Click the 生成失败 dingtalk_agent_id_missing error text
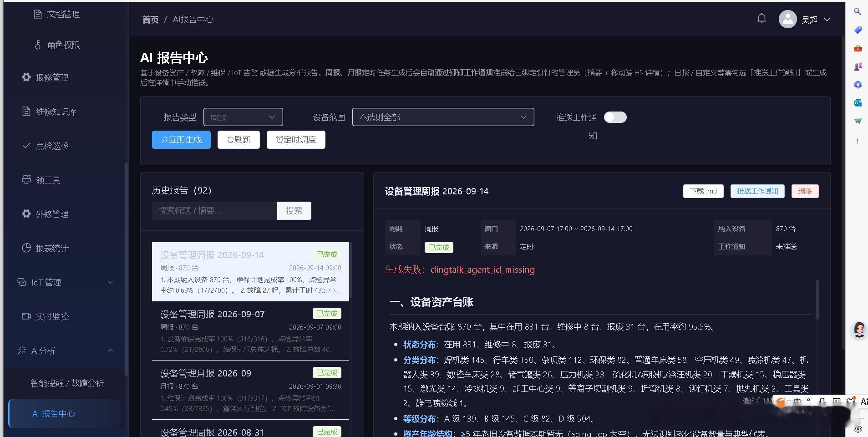Screen dimensions: 868x437 pyautogui.click(x=460, y=269)
